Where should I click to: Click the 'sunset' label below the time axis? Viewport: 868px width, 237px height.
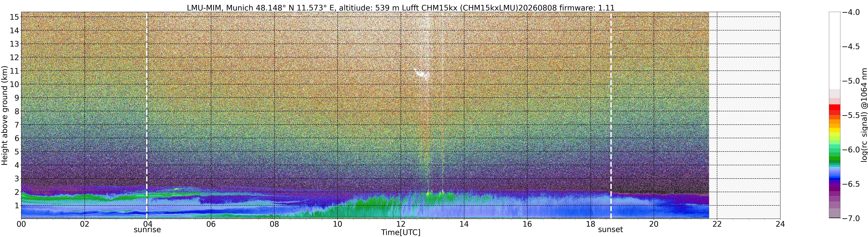[x=611, y=230]
